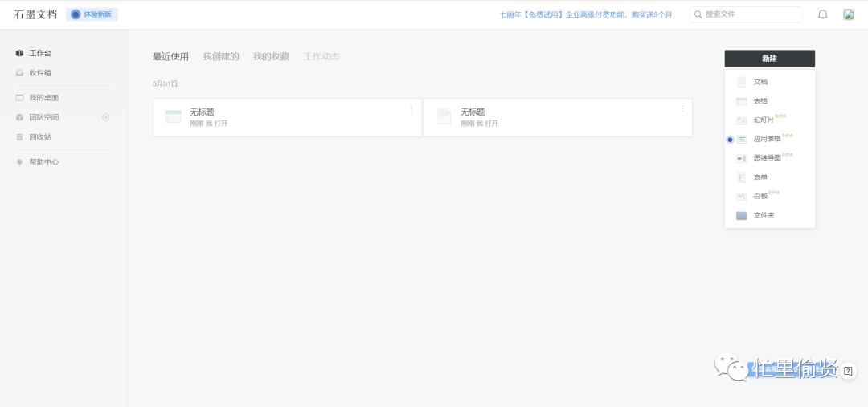Create new 应用表格 from menu
Image resolution: width=868 pixels, height=407 pixels.
(x=769, y=140)
